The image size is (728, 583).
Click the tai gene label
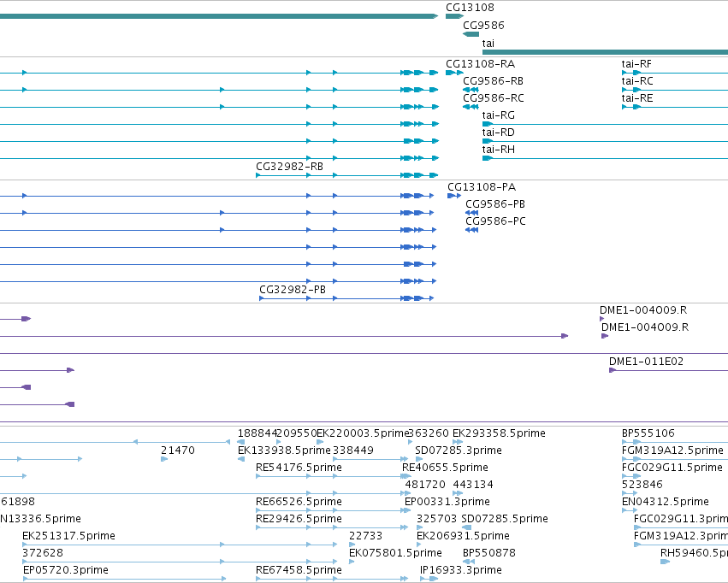coord(488,44)
